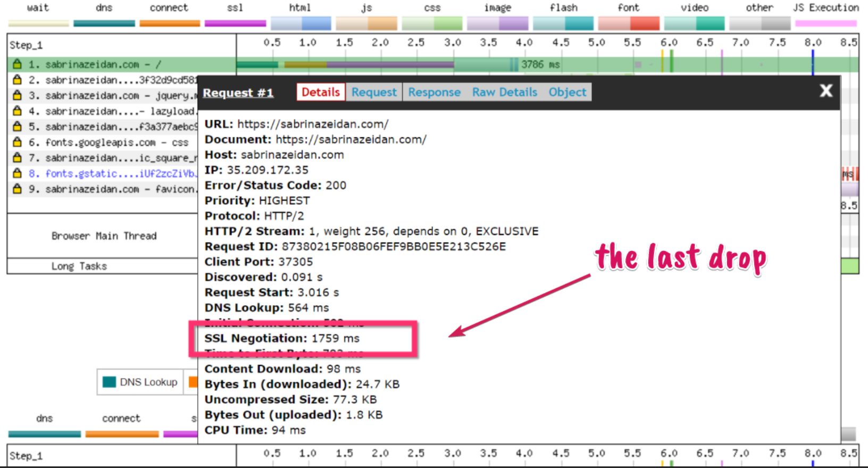Viewport: 868px width, 468px height.
Task: Click the 3786 ms waterfall bar
Action: pos(377,64)
